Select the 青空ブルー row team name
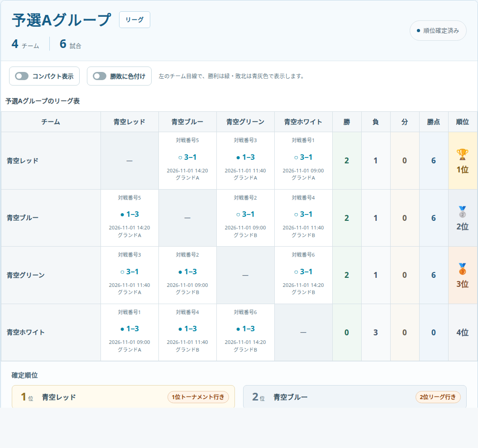The width and height of the screenshot is (478, 448). coord(23,218)
